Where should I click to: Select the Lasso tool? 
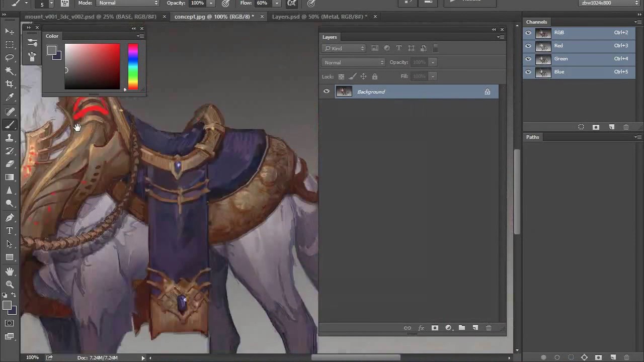click(x=10, y=58)
